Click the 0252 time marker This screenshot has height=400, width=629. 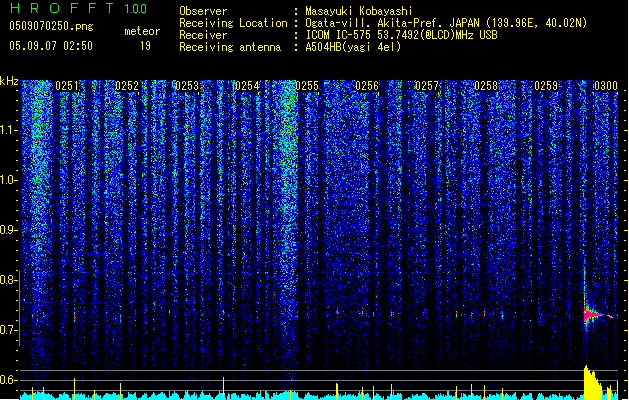[127, 86]
